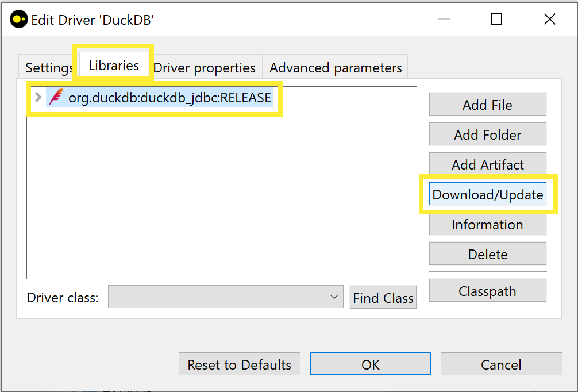Open the Driver class dropdown
Viewport: 578px width, 392px height.
point(224,297)
